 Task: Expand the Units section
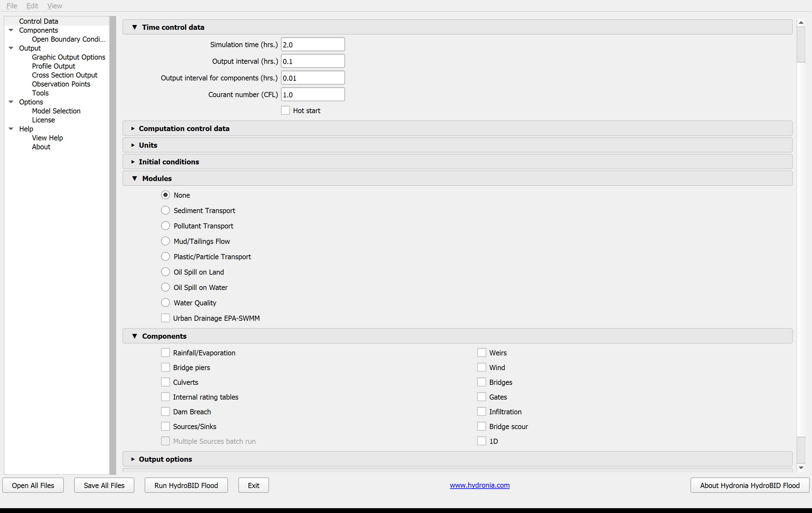pos(457,145)
